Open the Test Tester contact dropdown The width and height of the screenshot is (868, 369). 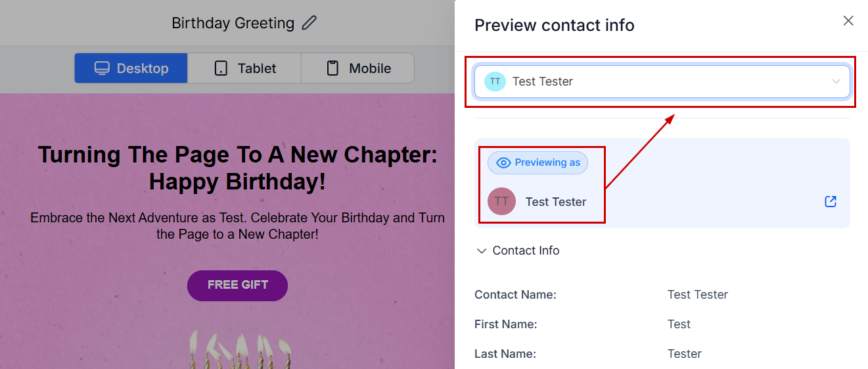(x=661, y=82)
